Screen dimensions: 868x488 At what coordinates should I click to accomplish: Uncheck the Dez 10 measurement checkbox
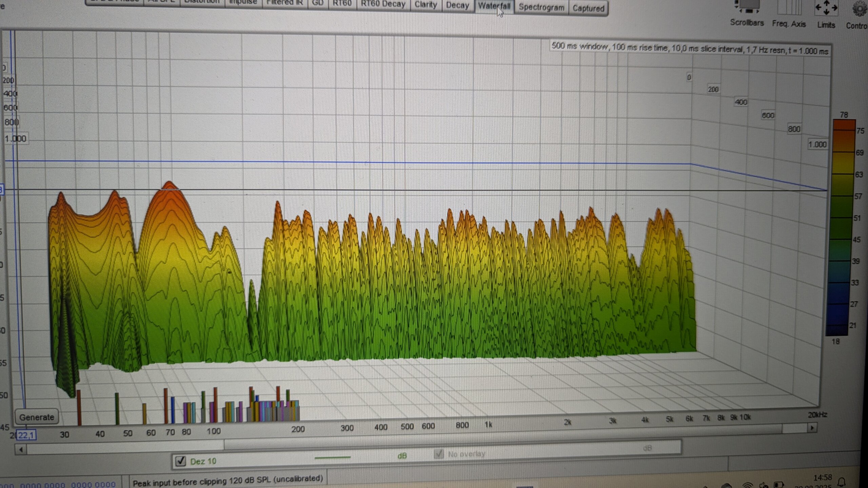181,461
